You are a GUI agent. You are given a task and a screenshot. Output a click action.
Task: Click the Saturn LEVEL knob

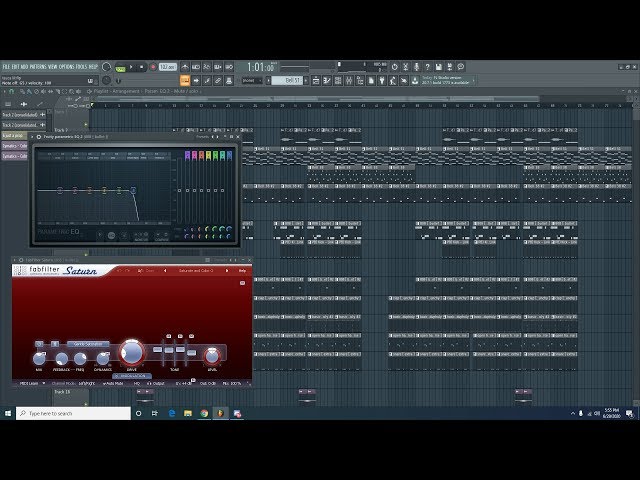point(212,356)
